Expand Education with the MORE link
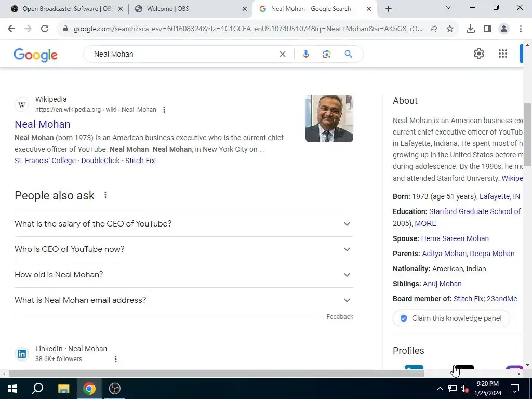This screenshot has height=399, width=532. click(425, 223)
